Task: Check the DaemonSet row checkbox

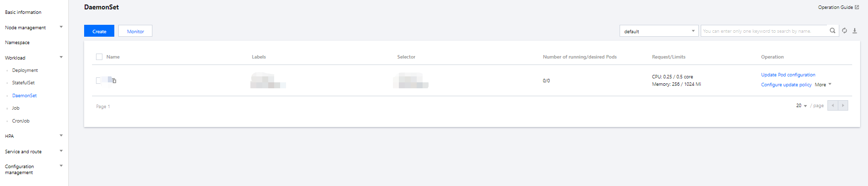Action: [98, 80]
